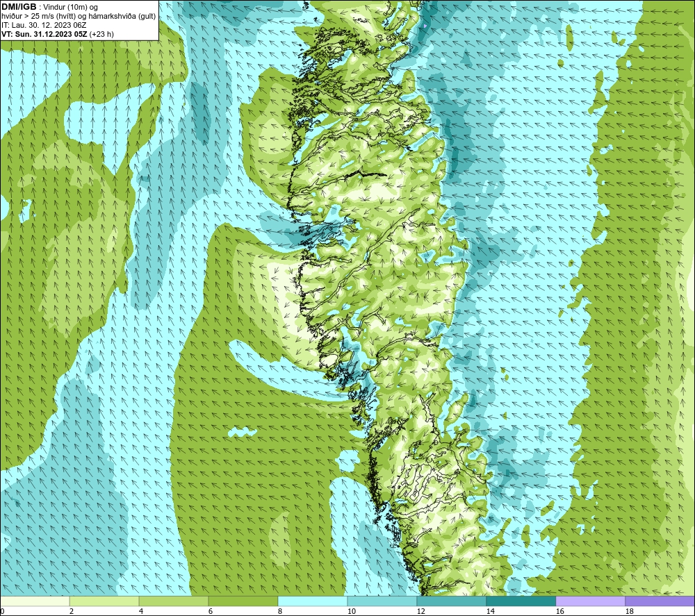This screenshot has height=616, width=695.
Task: Click the 'IT: Lau. 30. 12. 2023 06Z' line
Action: (44, 25)
